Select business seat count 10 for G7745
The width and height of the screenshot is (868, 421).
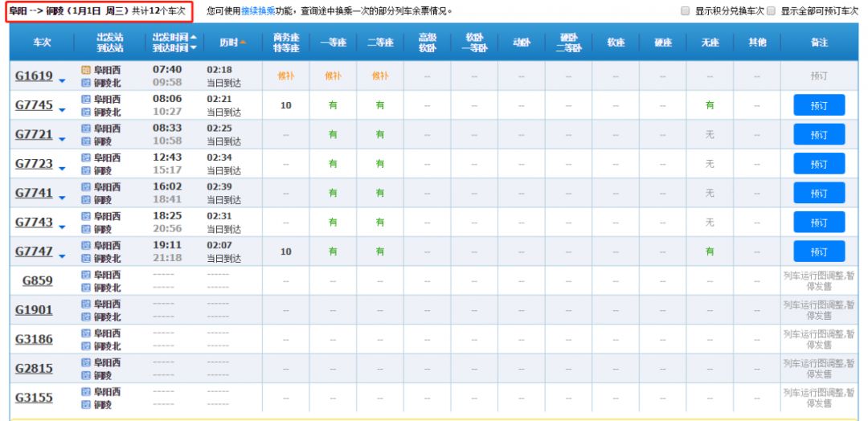point(285,105)
